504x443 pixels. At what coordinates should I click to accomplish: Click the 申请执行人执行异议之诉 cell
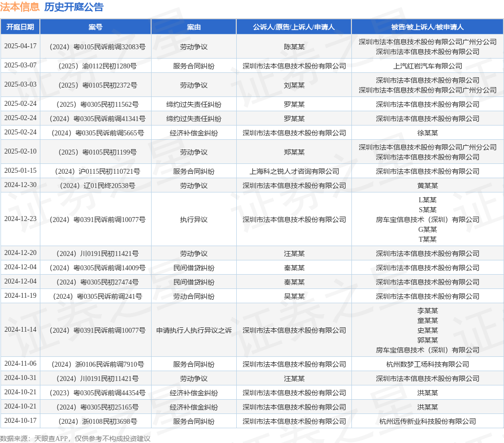click(x=194, y=330)
